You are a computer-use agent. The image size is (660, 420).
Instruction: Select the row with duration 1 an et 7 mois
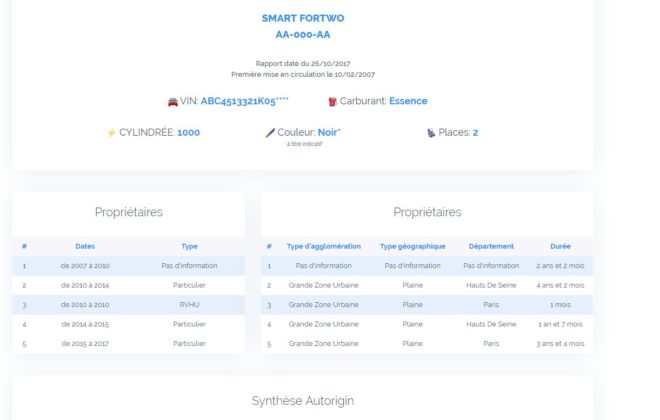click(x=427, y=324)
